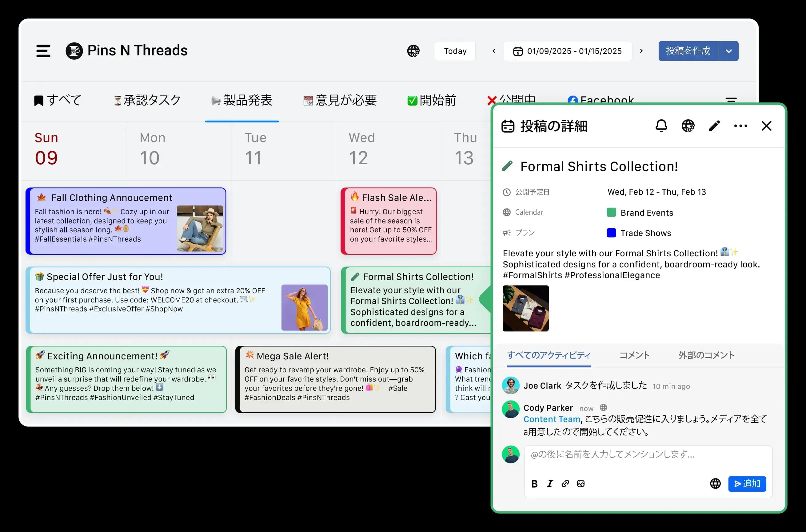Click the globe sync icon in header
This screenshot has height=532, width=806.
click(413, 51)
